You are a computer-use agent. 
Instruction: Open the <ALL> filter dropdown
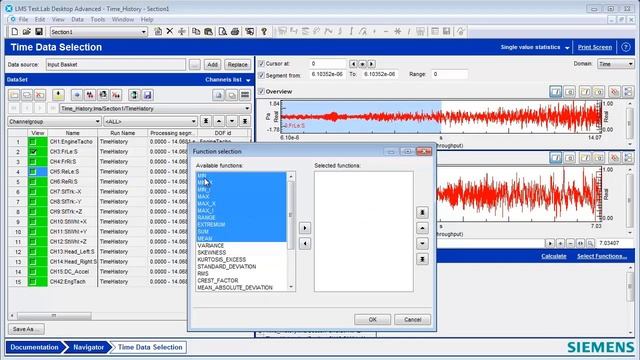tap(193, 122)
